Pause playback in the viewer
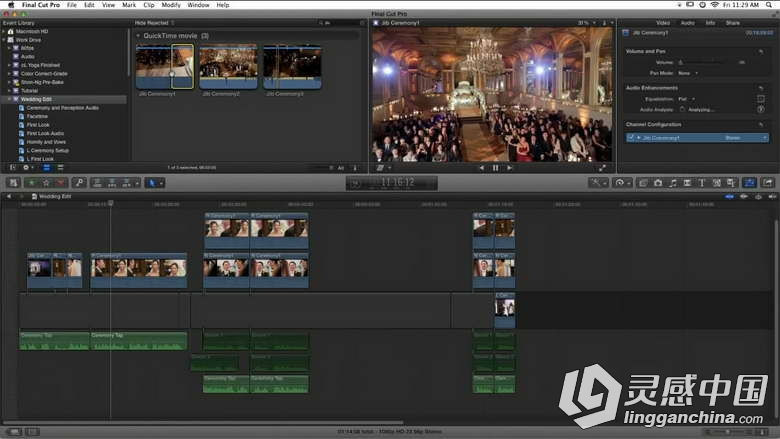 pos(495,168)
